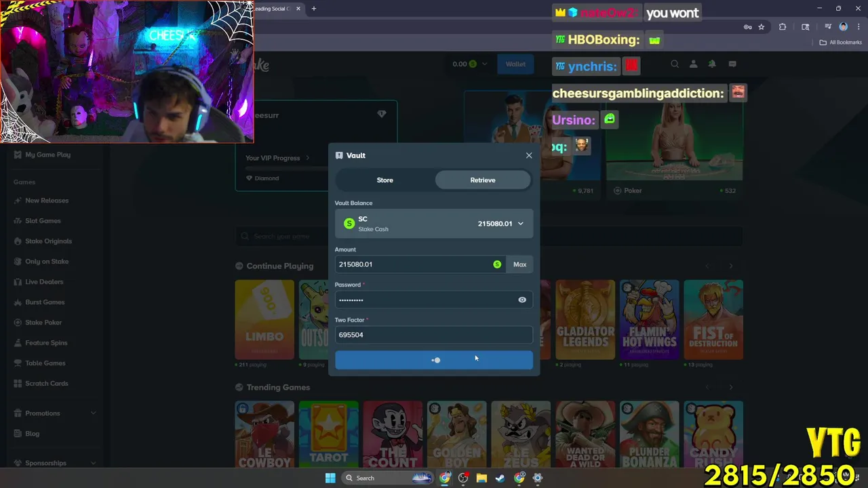Viewport: 868px width, 488px height.
Task: Open Steam from the taskbar
Action: click(x=500, y=478)
